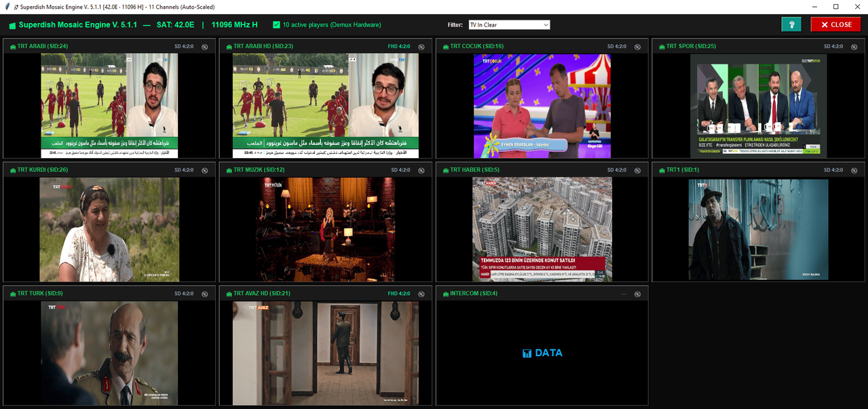Click the TV icon beside TRT AVAZ HD
Screen dimensions: 868x409
[228, 294]
